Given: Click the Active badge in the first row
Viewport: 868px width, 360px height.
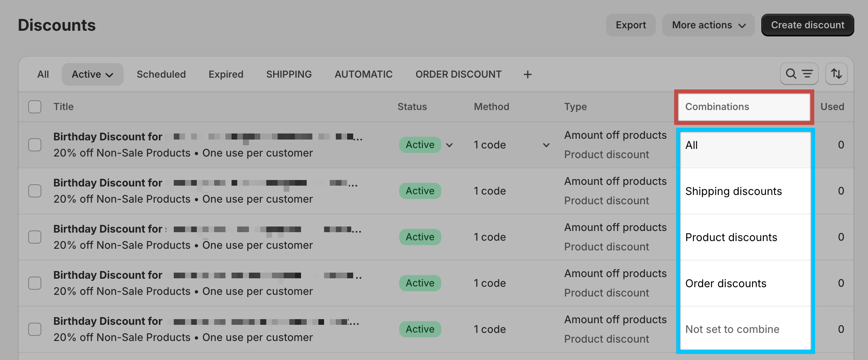Looking at the screenshot, I should click(x=420, y=145).
